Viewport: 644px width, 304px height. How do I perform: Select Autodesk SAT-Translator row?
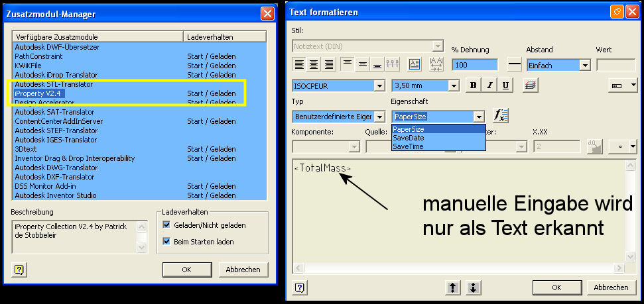(x=140, y=112)
